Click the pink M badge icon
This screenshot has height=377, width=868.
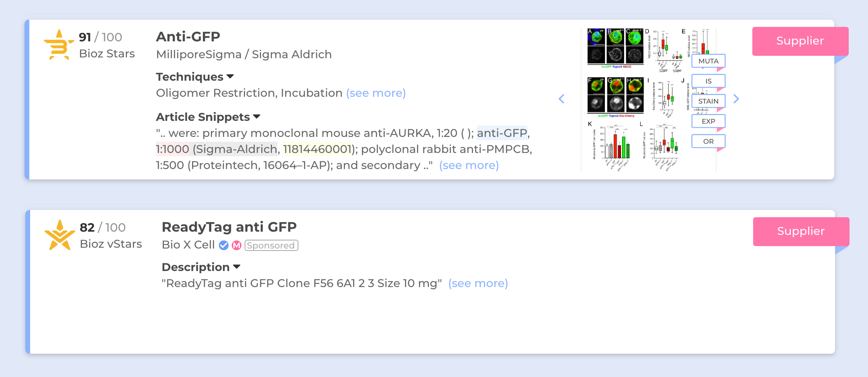click(x=237, y=245)
